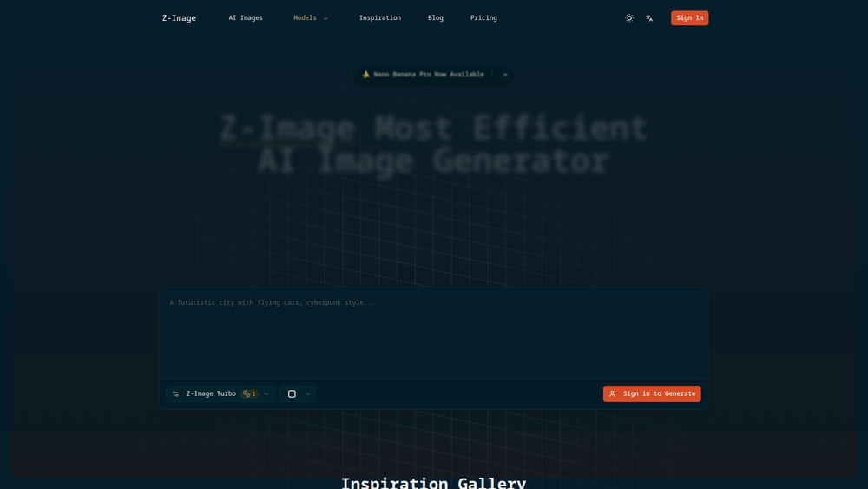Open Nano Banana Pro Now Available banner
Image resolution: width=868 pixels, height=489 pixels.
(433, 74)
